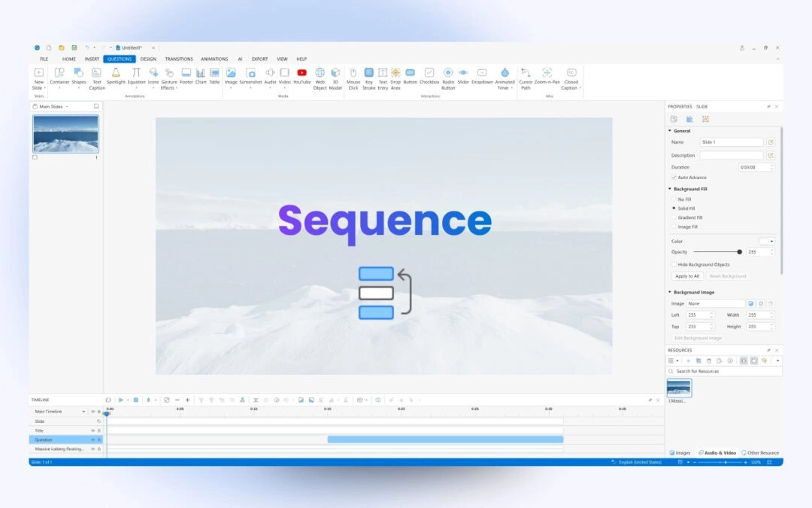Open the TRANSITIONS tab
The width and height of the screenshot is (812, 508).
(x=179, y=59)
